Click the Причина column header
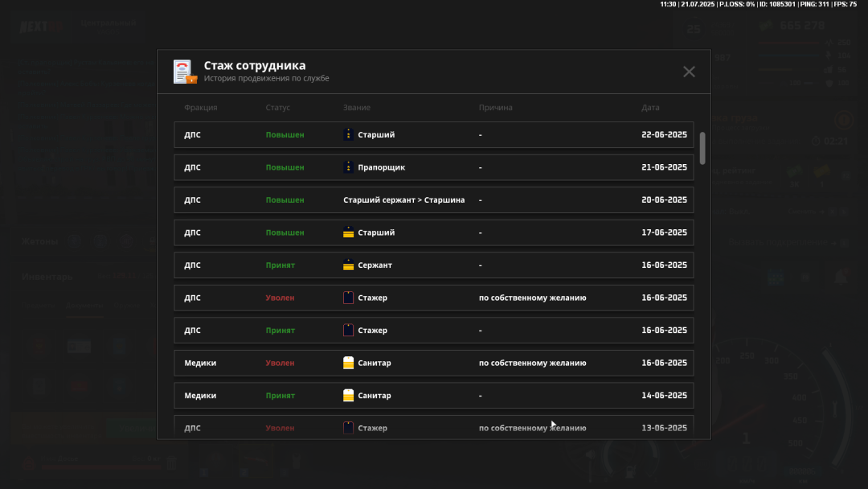 click(495, 108)
